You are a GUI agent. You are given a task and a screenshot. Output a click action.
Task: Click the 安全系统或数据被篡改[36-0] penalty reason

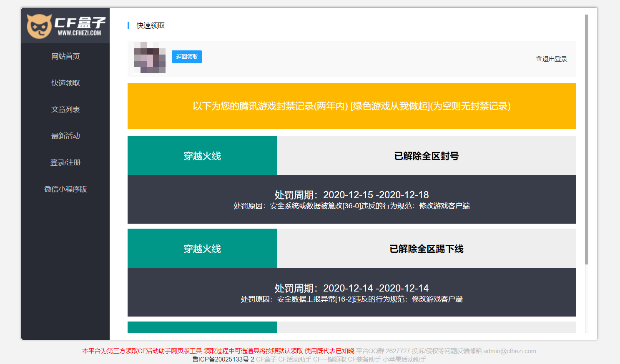(351, 206)
